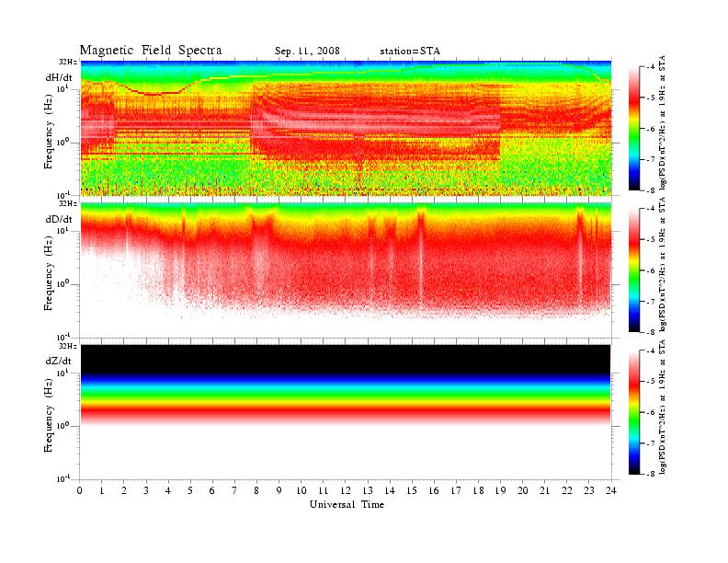Click the dD/dt spectrogram plot area
This screenshot has height=563, width=728.
[x=346, y=270]
